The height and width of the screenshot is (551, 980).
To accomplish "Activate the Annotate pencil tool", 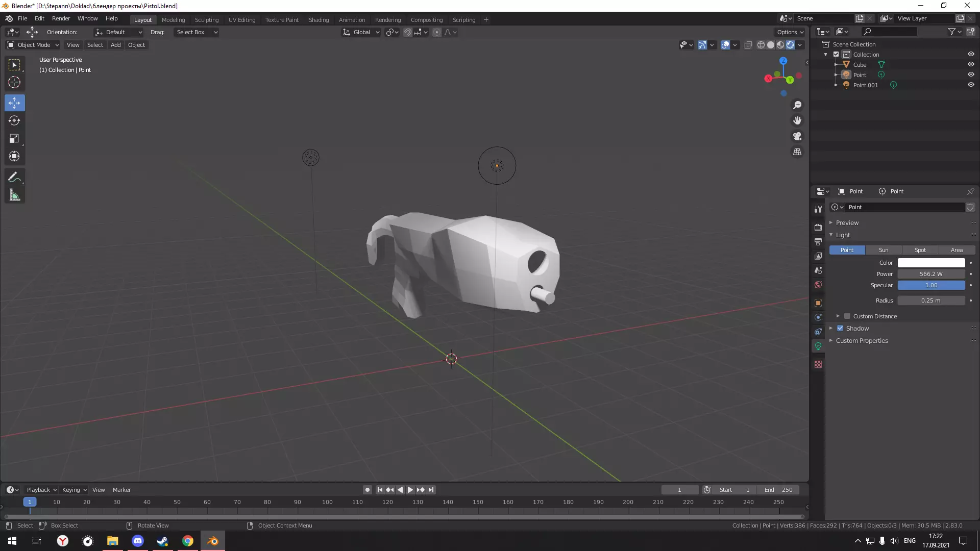I will tap(14, 177).
